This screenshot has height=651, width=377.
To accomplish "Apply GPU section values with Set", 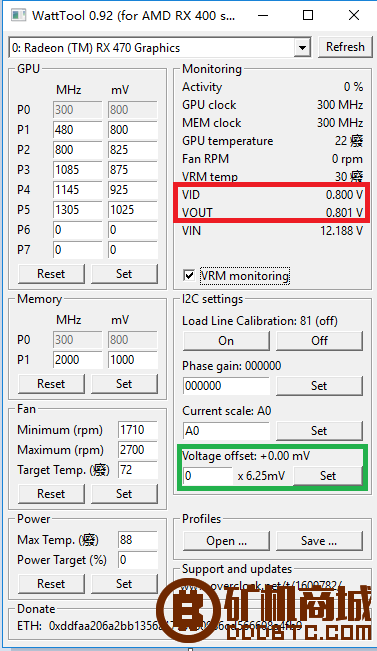I will [124, 274].
